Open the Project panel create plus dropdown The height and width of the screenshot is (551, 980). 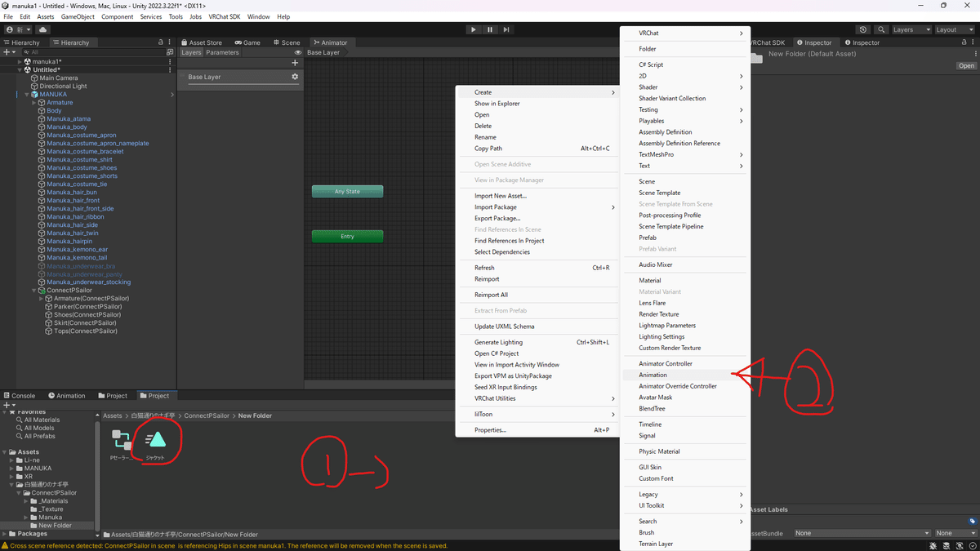[9, 405]
